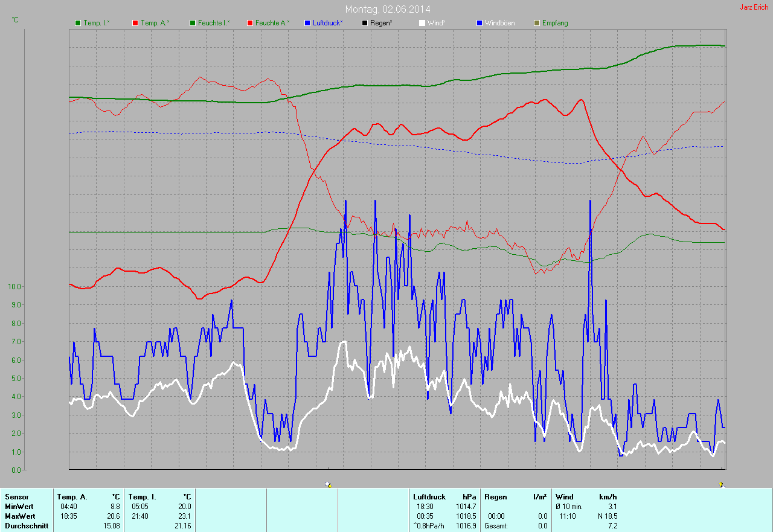This screenshot has height=532, width=773.
Task: Click the pressure trend '^0.8hPa/h'
Action: (429, 526)
